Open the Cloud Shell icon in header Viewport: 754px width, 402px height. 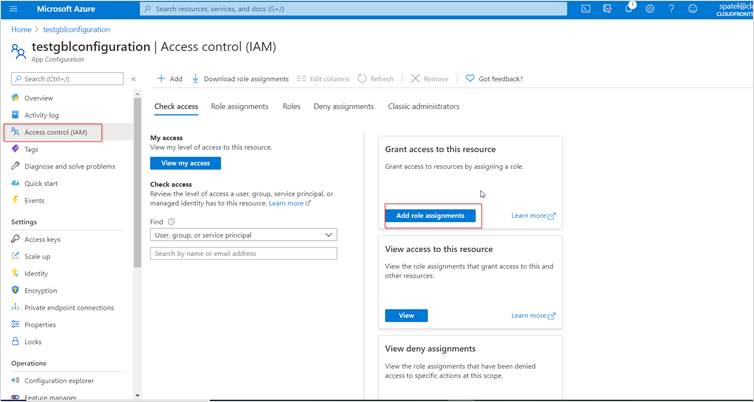[x=586, y=9]
